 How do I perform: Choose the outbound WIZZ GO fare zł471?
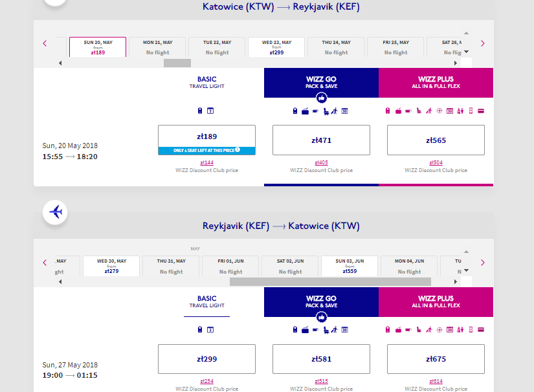coord(321,140)
